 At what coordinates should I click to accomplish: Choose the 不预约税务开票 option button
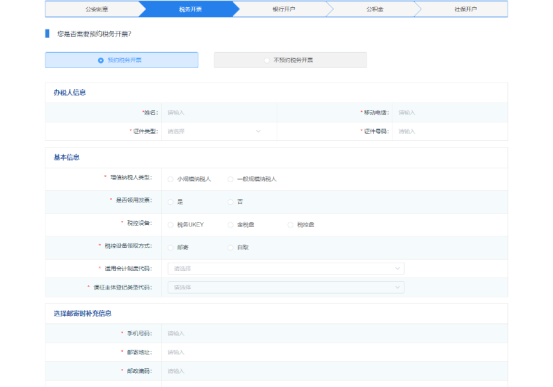290,60
